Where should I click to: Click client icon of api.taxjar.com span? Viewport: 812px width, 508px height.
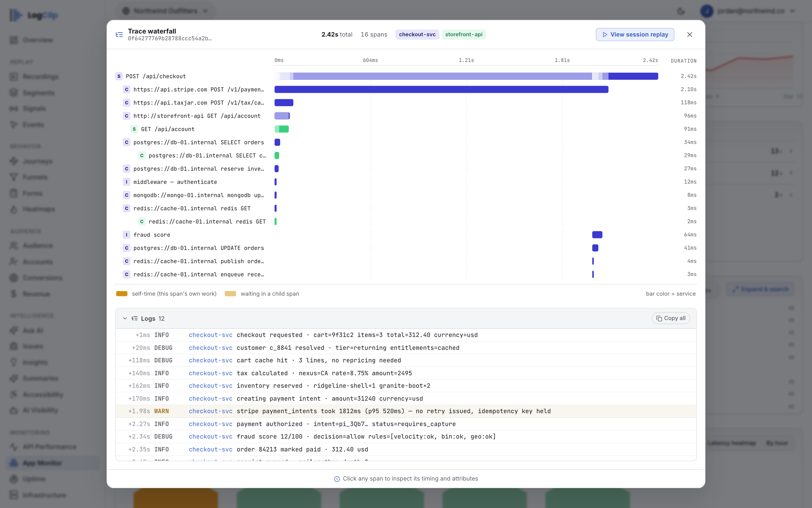coord(127,103)
